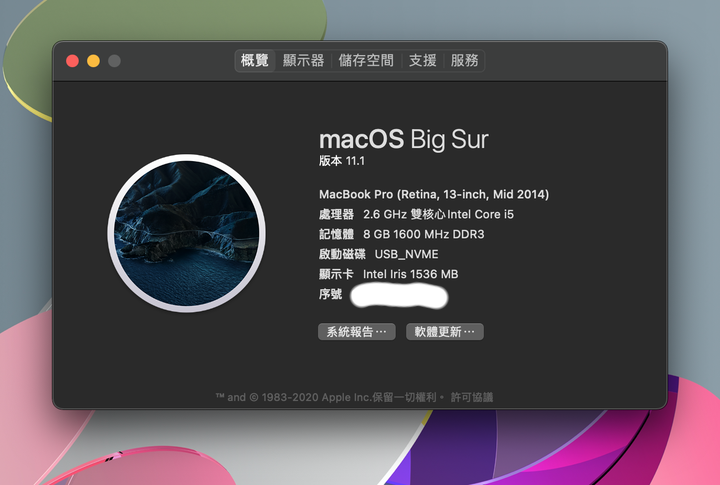Close the About This Mac window

[73, 61]
